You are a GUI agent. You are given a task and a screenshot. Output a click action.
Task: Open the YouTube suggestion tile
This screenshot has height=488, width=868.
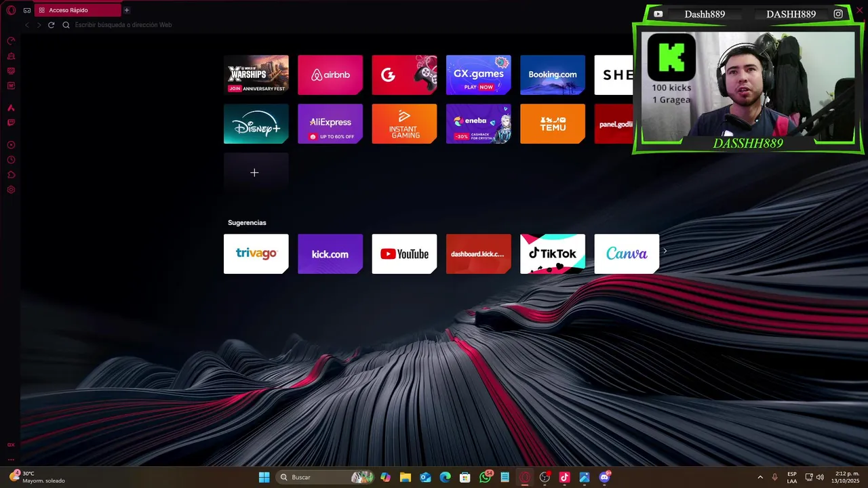404,254
